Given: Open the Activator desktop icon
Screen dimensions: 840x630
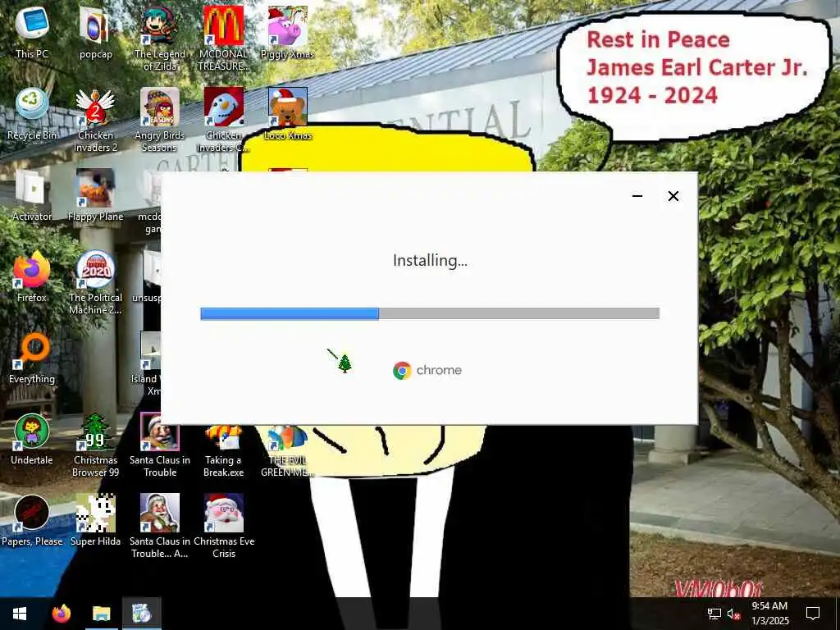Looking at the screenshot, I should point(32,195).
